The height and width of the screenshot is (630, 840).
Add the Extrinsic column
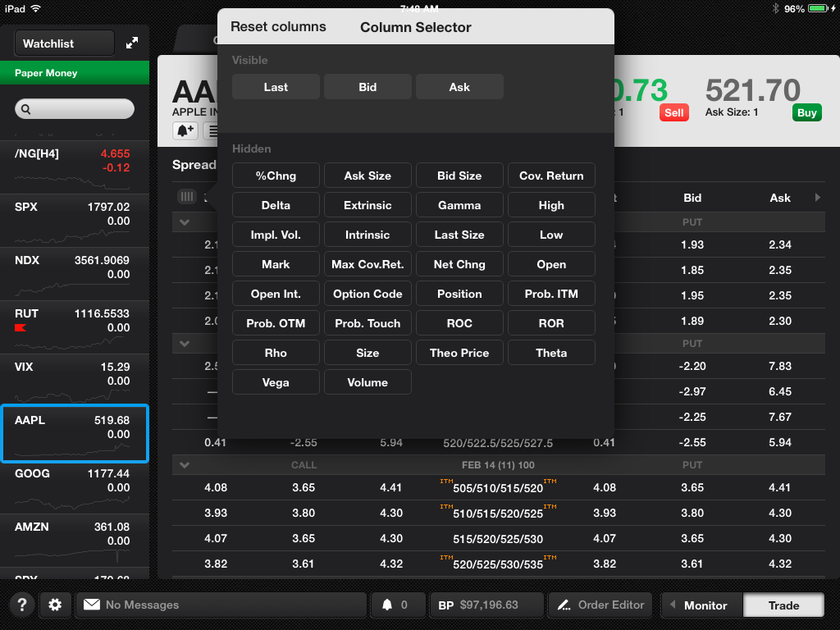[x=367, y=205]
